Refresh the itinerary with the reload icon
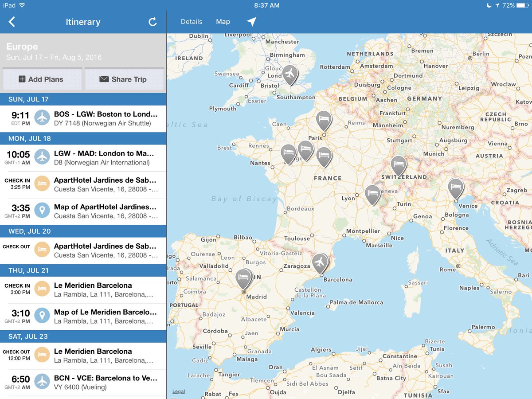This screenshot has height=399, width=532. click(153, 22)
